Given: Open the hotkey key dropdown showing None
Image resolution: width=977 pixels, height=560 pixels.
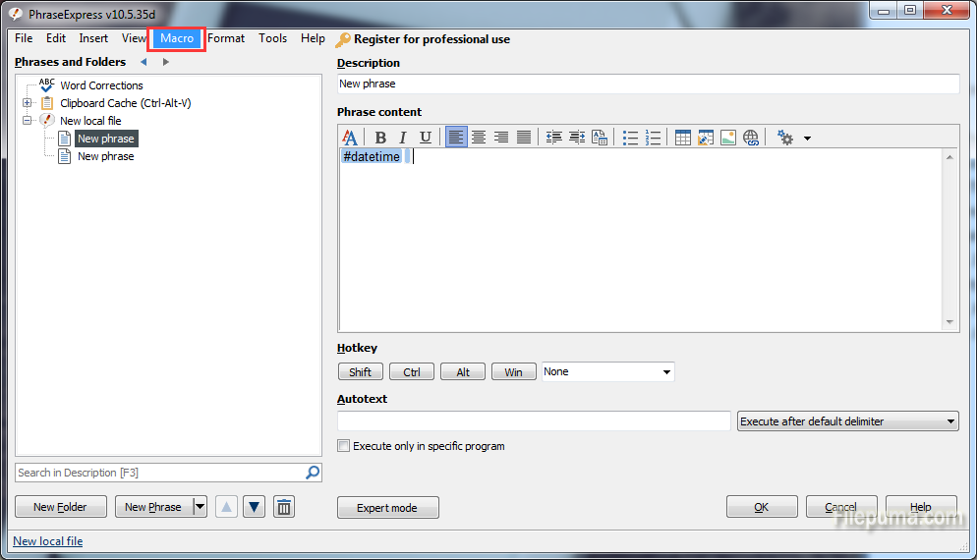Looking at the screenshot, I should pos(607,372).
